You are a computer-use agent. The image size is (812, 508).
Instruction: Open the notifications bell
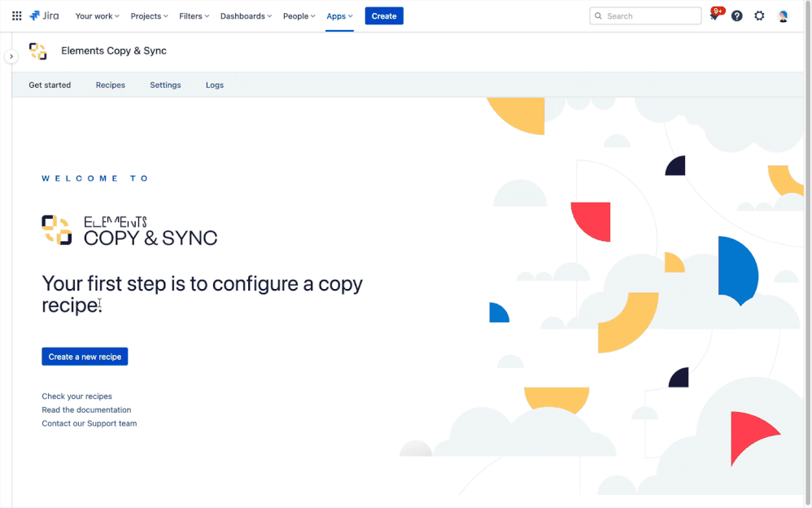click(x=714, y=16)
